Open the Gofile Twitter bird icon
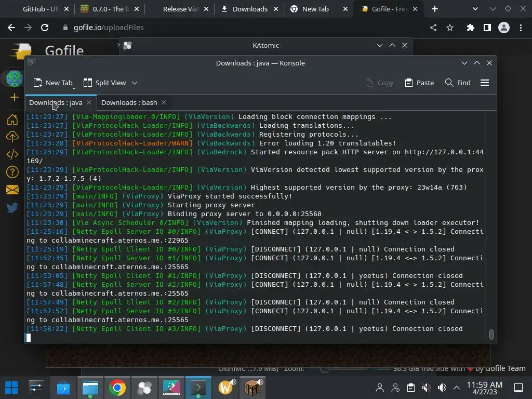 (12, 207)
